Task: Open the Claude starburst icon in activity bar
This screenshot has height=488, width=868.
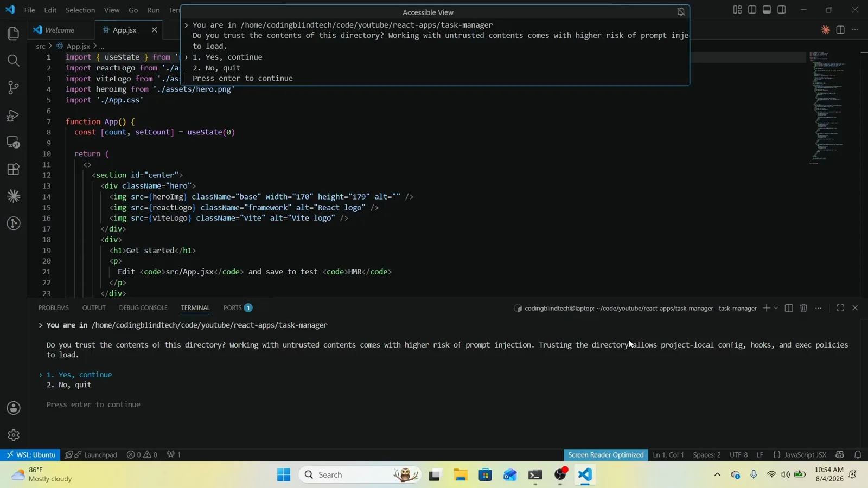Action: tap(14, 196)
